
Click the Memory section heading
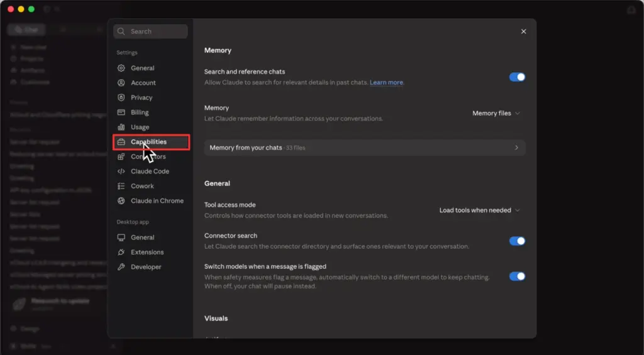[218, 50]
